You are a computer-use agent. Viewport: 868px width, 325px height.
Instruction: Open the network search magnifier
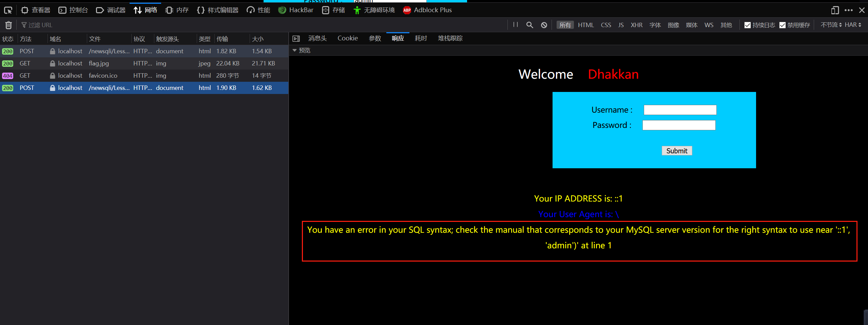pyautogui.click(x=529, y=25)
